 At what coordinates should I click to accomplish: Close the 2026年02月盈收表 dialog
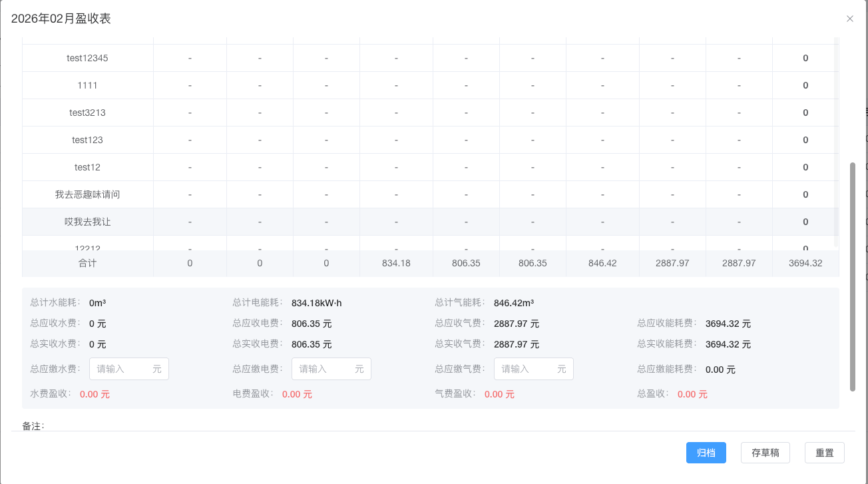[x=850, y=19]
